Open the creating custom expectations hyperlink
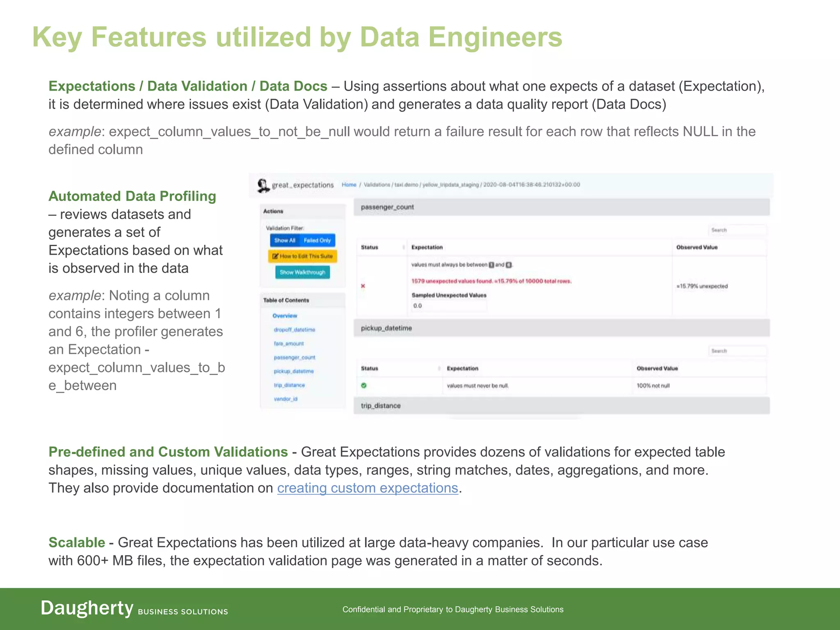This screenshot has width=840, height=630. coord(367,488)
